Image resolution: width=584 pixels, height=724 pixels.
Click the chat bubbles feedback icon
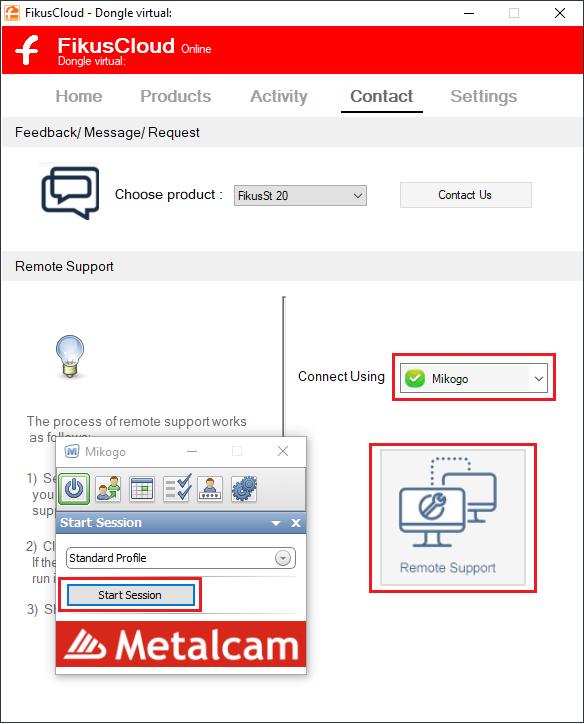tap(70, 193)
